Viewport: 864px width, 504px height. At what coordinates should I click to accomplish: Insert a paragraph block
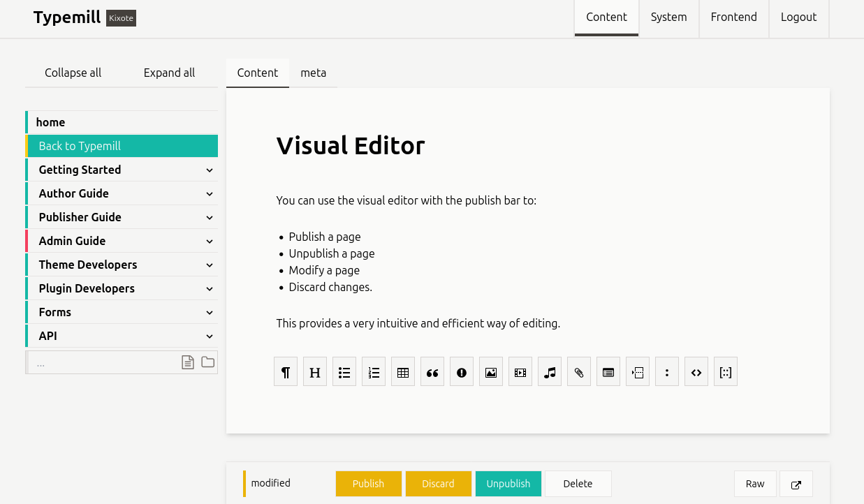click(286, 372)
